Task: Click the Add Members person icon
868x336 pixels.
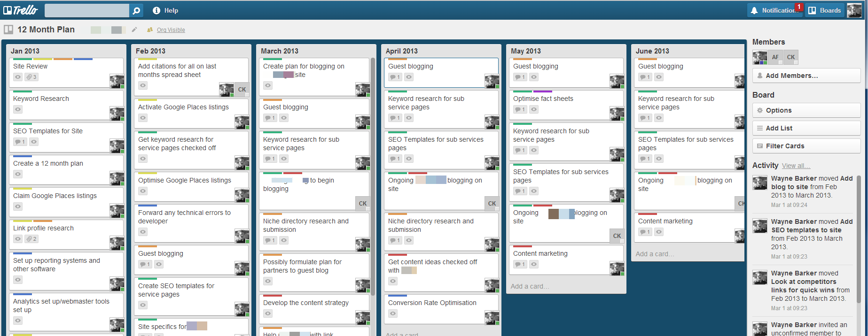Action: [x=760, y=76]
